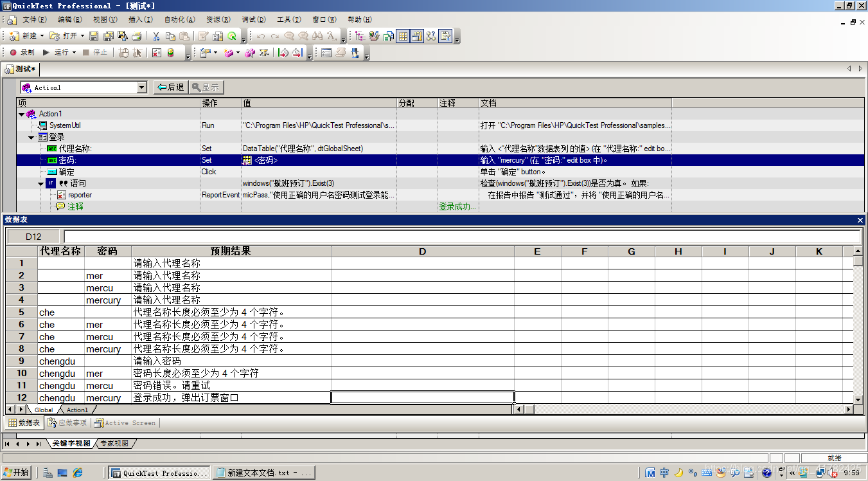Click the Paste icon in the toolbar
This screenshot has height=481, width=868.
point(184,36)
